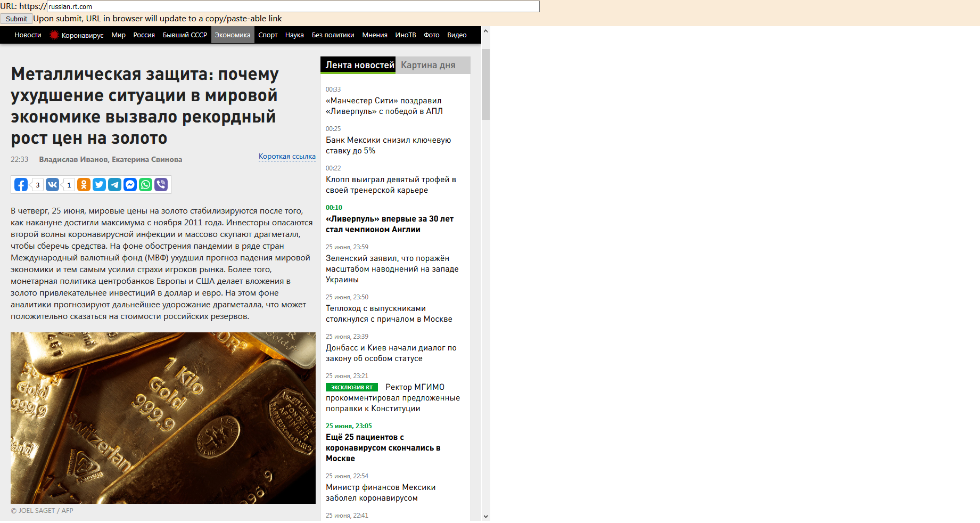Go to the Россия section

point(144,35)
